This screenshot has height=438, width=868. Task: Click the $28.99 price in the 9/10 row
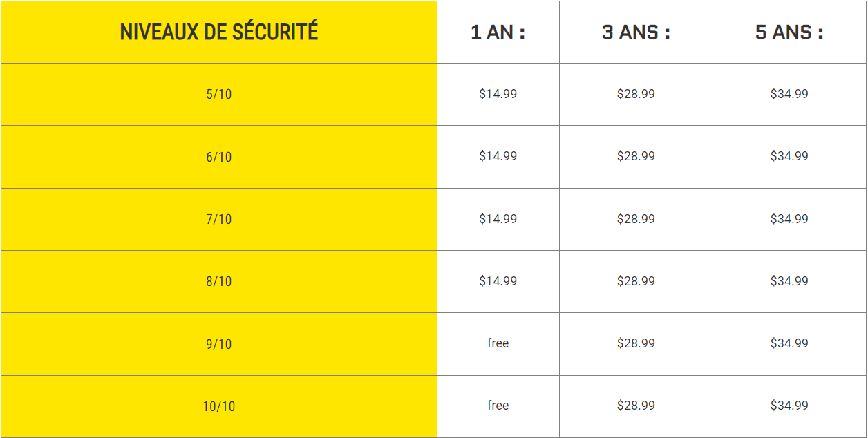(x=636, y=343)
